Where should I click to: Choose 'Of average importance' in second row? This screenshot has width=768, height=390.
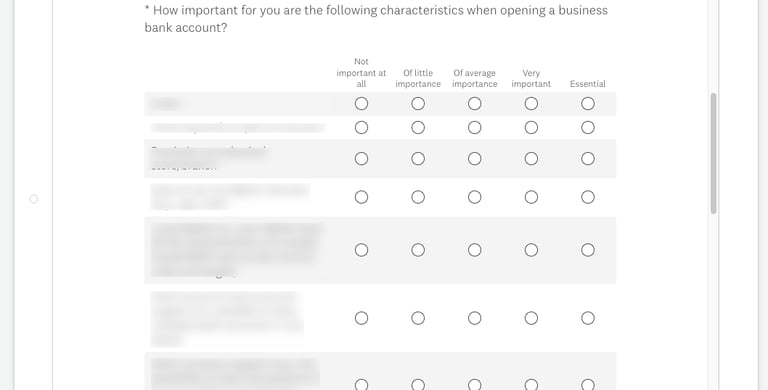coord(475,128)
